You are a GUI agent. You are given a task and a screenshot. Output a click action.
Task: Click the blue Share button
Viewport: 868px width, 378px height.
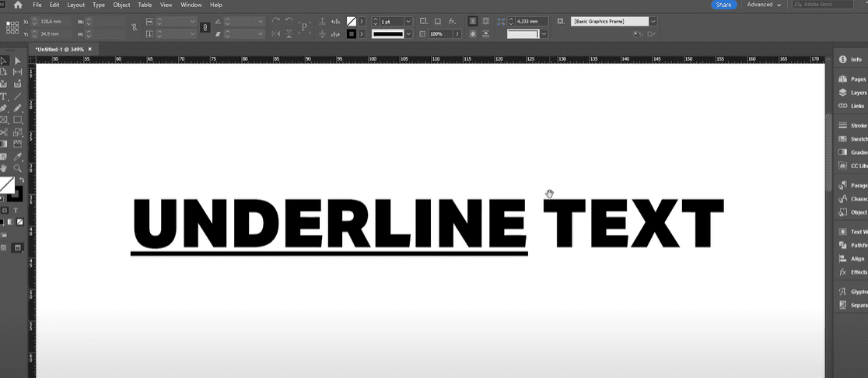pos(723,5)
